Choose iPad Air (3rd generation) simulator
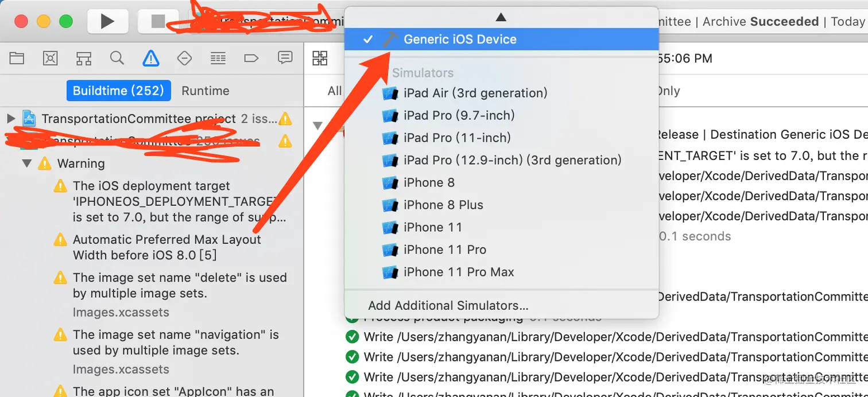Viewport: 868px width, 397px height. 501,93
